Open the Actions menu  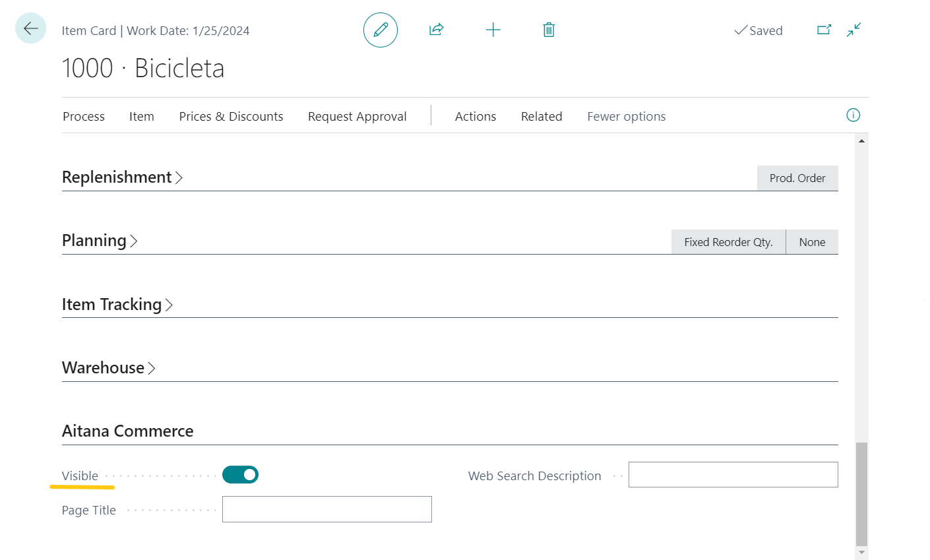click(x=476, y=117)
